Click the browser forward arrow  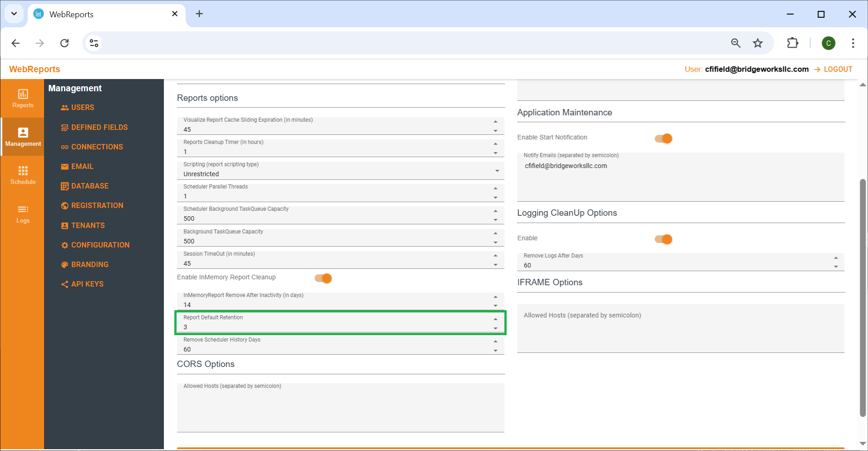point(40,43)
